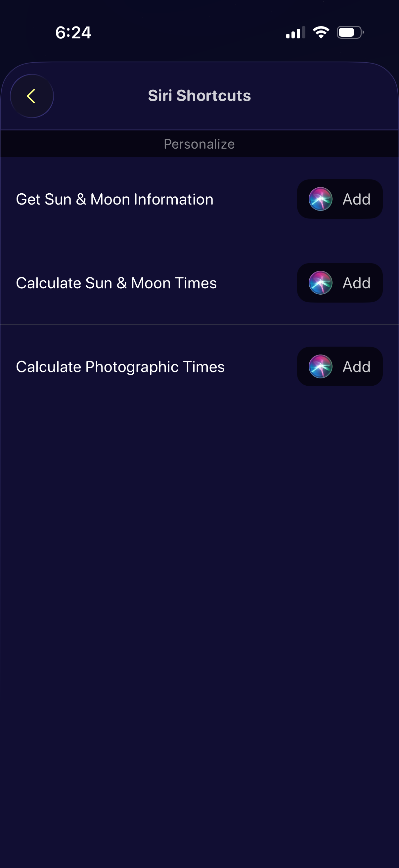Select the Calculate Sun & Moon Times label
The image size is (399, 868).
point(116,283)
